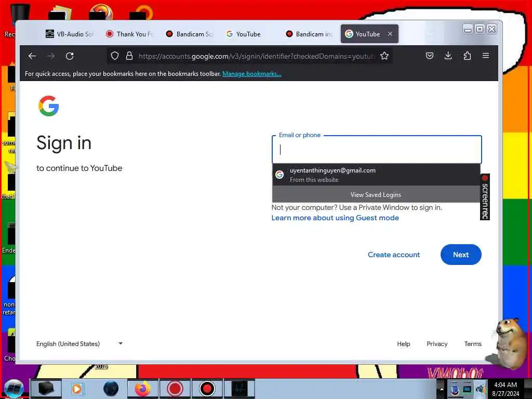
Task: Click the taskbar clock showing 4:04 AM
Action: tap(505, 389)
